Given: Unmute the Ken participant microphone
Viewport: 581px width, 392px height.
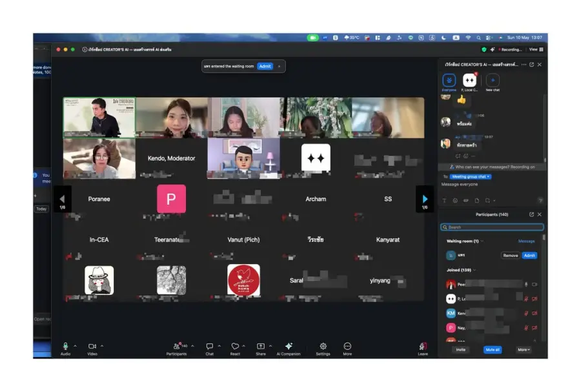Looking at the screenshot, I should [526, 313].
